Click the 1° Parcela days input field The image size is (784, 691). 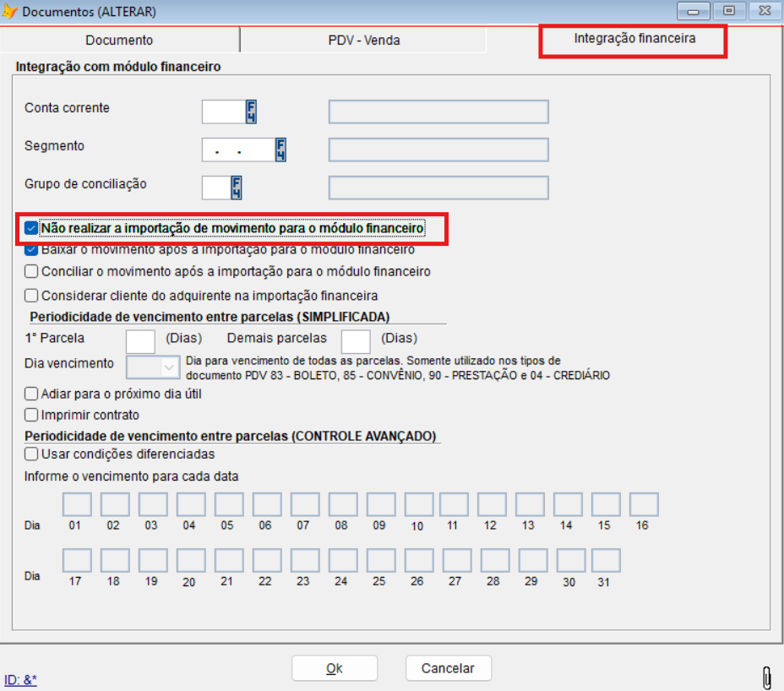pos(140,341)
